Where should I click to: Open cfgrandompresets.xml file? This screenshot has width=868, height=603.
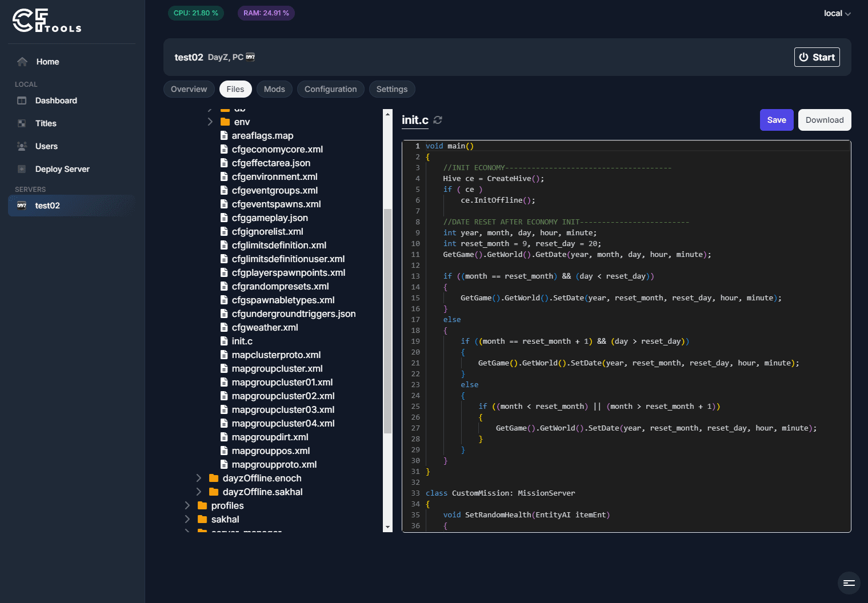tap(281, 286)
